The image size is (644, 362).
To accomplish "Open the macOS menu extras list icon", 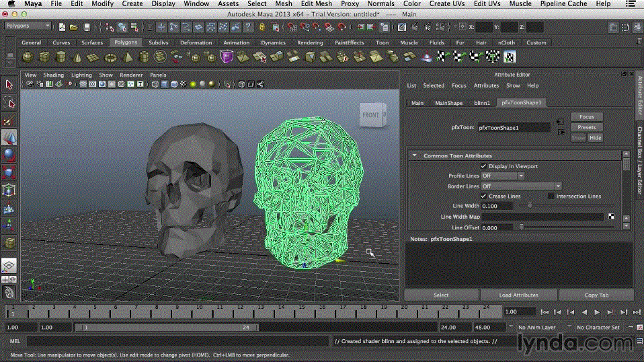I will [631, 3].
